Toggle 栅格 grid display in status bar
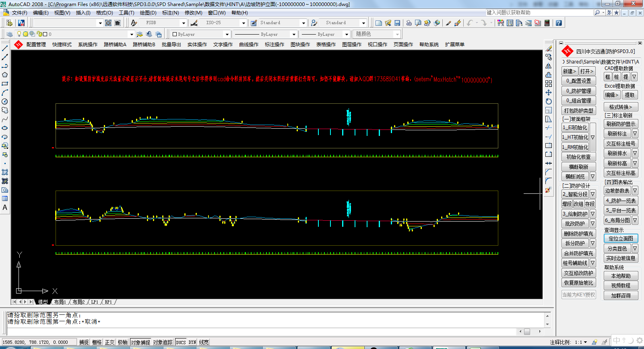644x349 pixels. pos(97,342)
